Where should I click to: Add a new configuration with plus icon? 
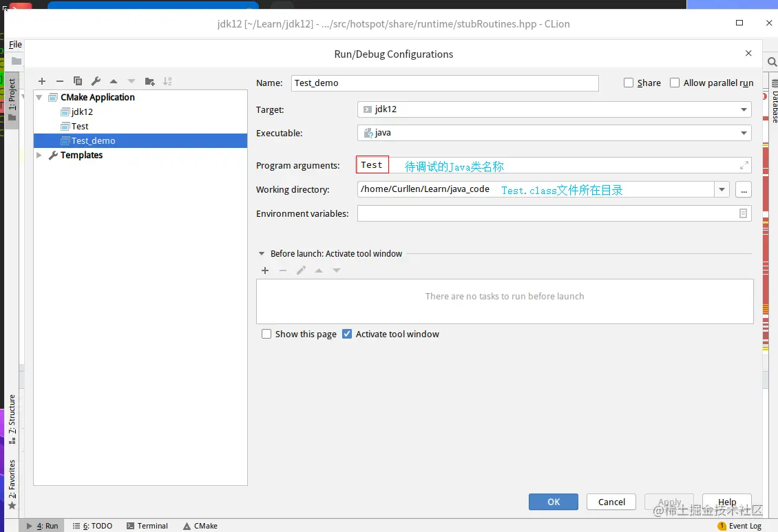coord(42,81)
